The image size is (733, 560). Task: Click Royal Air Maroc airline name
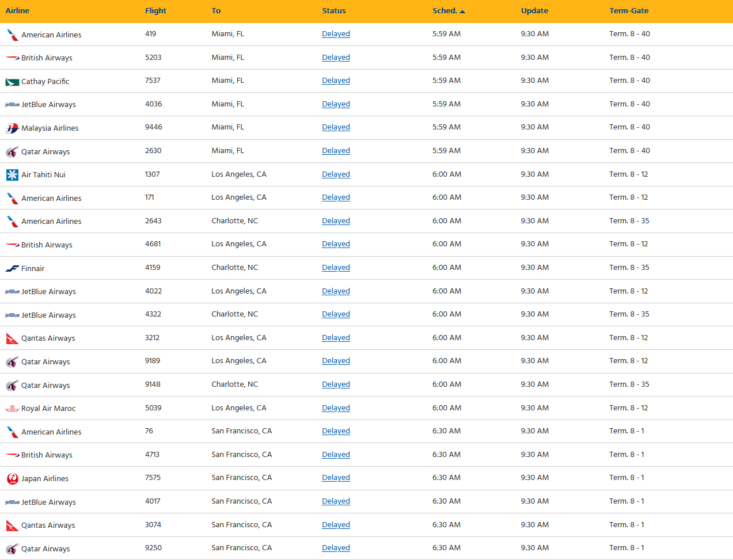coord(48,409)
